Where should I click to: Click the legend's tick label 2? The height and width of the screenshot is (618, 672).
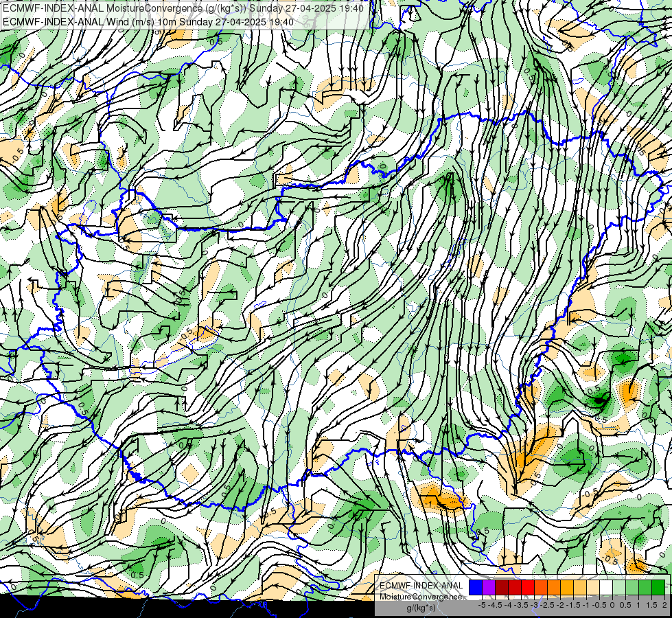tap(664, 605)
